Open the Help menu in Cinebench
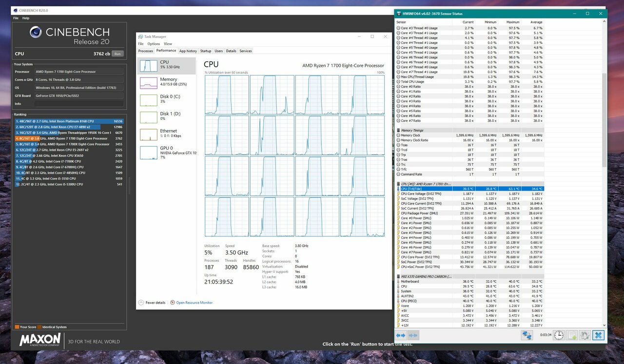 point(26,18)
